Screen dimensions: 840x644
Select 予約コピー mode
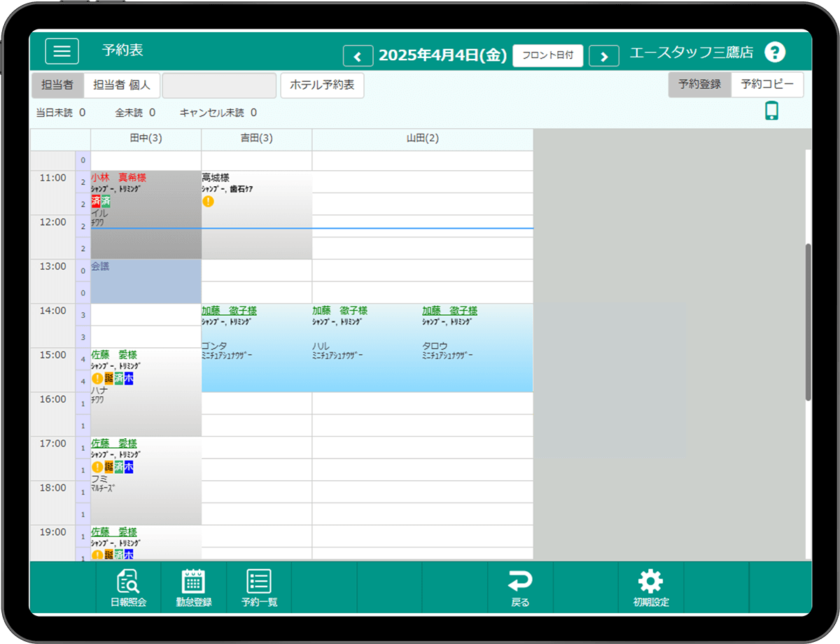tap(767, 85)
